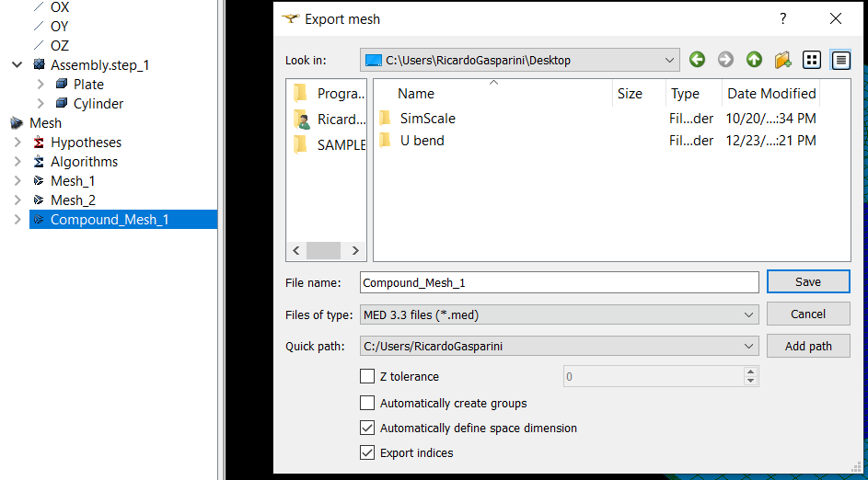This screenshot has height=480, width=868.
Task: Uncheck Automatically define space dimension
Action: (x=367, y=428)
